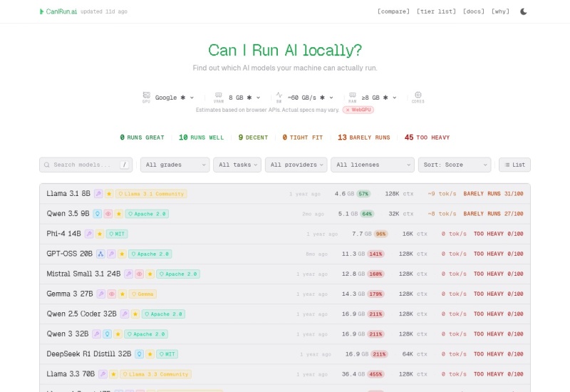The image size is (570, 392).
Task: Click the WebGPU unavailable badge
Action: point(358,110)
